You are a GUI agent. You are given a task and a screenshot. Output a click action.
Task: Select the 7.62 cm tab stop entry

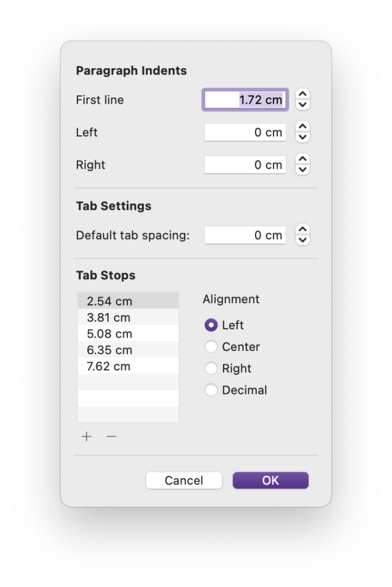pos(128,366)
